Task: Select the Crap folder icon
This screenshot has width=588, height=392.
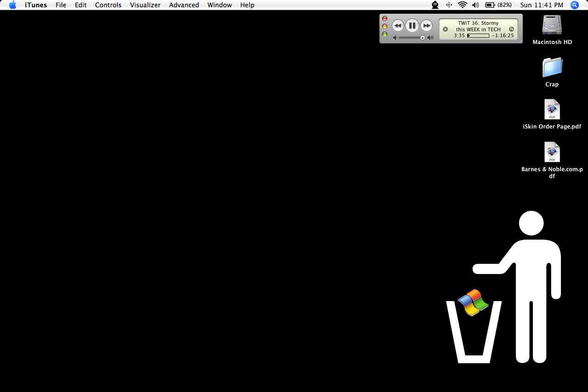Action: point(552,67)
